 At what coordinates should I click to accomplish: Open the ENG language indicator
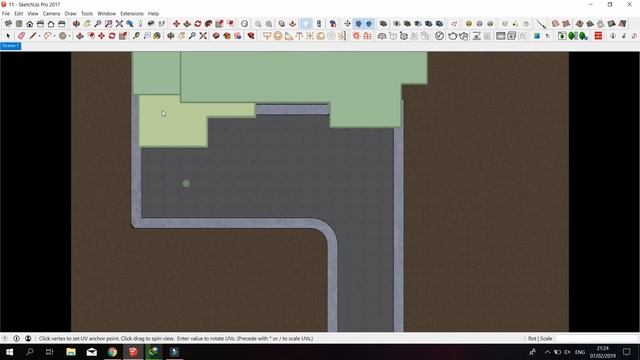tap(580, 352)
